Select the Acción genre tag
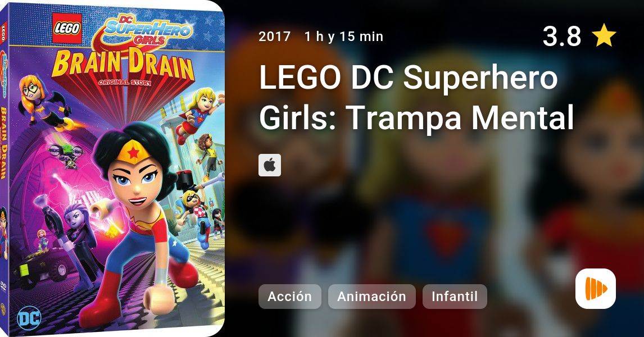This screenshot has height=337, width=644. 289,297
